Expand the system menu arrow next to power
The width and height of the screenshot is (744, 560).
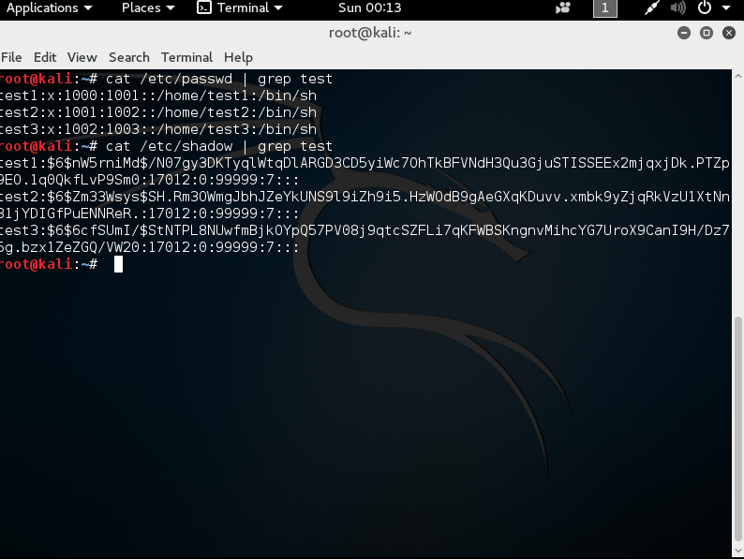[x=726, y=8]
